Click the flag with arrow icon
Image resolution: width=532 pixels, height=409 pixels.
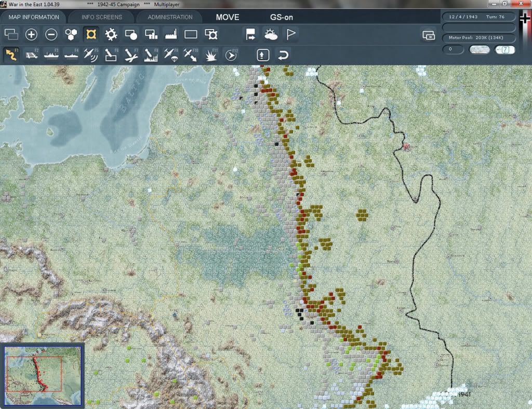pos(251,34)
